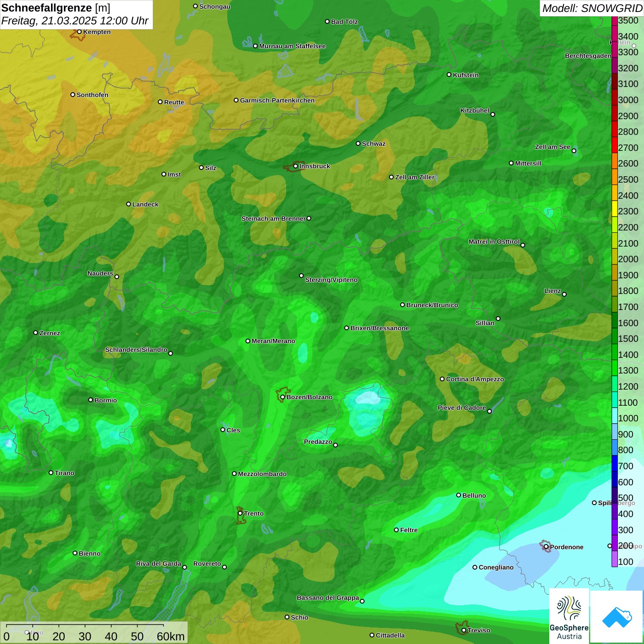This screenshot has height=644, width=644.
Task: Click the Cles label
Action: click(233, 430)
